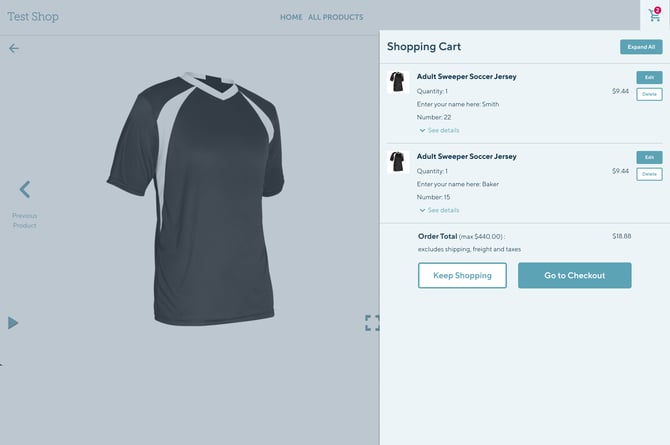Click the 3D jersey preview image

point(196,199)
